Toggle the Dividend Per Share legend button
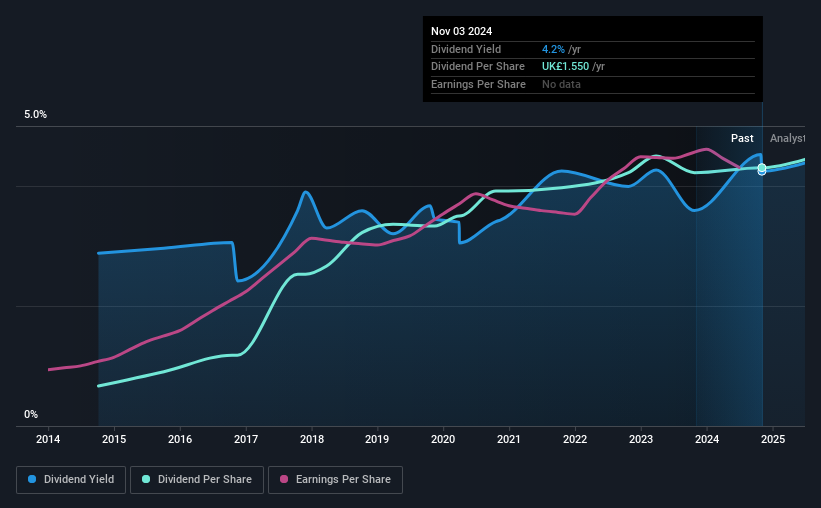Viewport: 821px width, 508px height. (197, 480)
